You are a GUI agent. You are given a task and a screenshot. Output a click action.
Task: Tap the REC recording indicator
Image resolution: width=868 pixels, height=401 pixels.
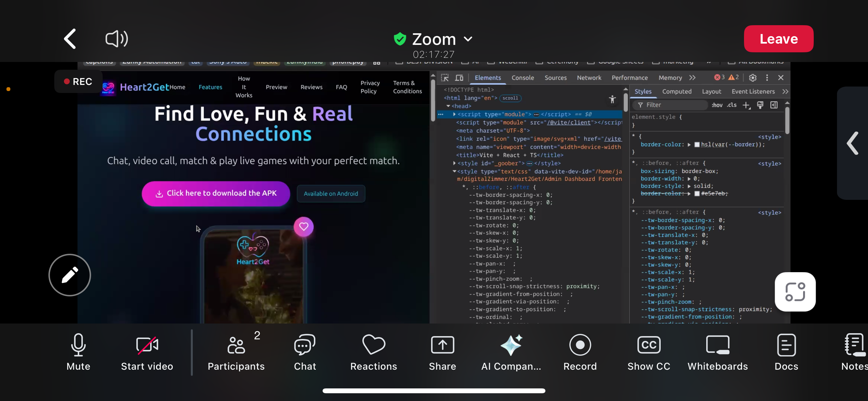(78, 82)
